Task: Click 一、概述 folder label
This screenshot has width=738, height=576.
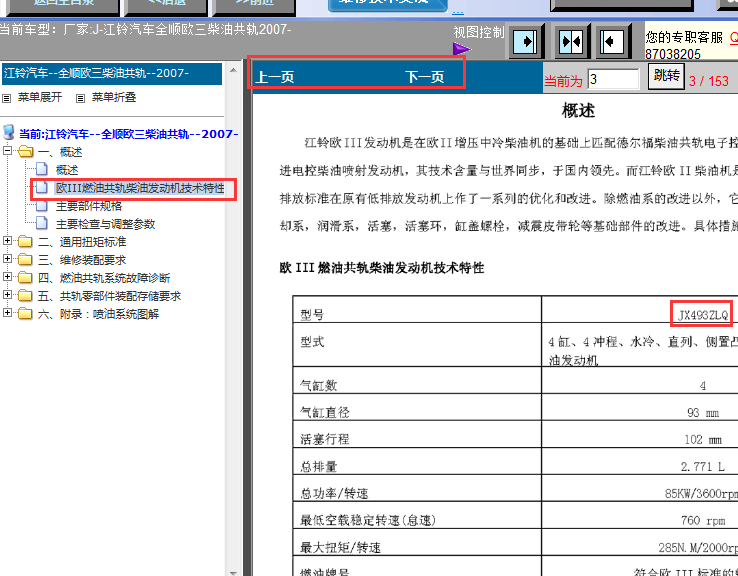Action: click(60, 152)
